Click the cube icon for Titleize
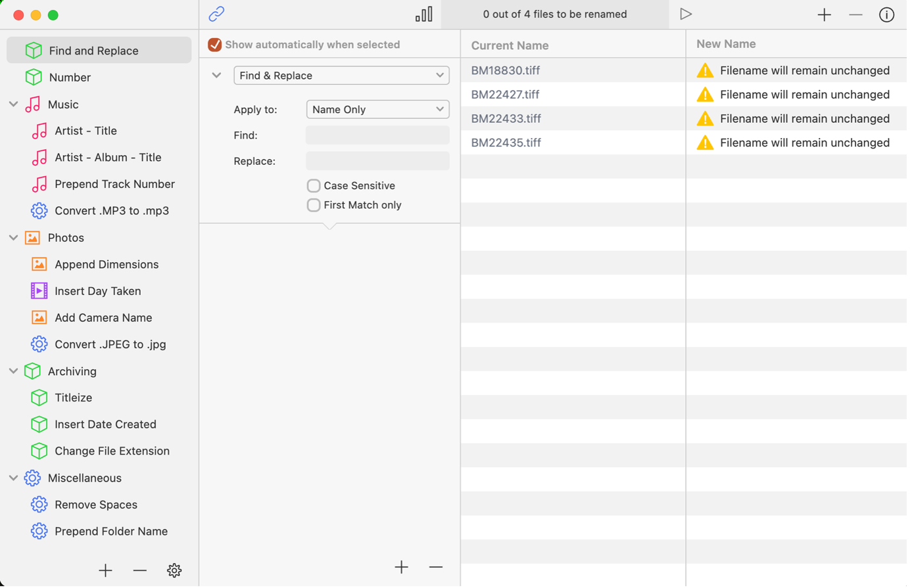 point(39,397)
